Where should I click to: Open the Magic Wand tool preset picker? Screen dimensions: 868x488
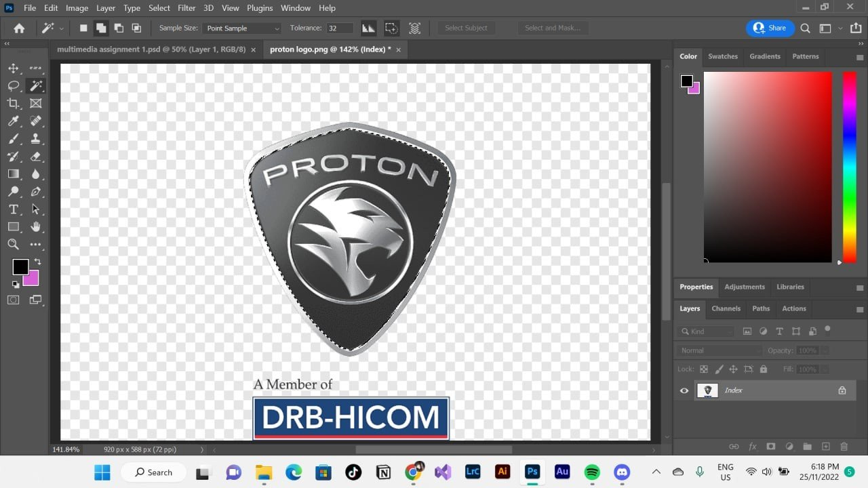click(x=52, y=28)
